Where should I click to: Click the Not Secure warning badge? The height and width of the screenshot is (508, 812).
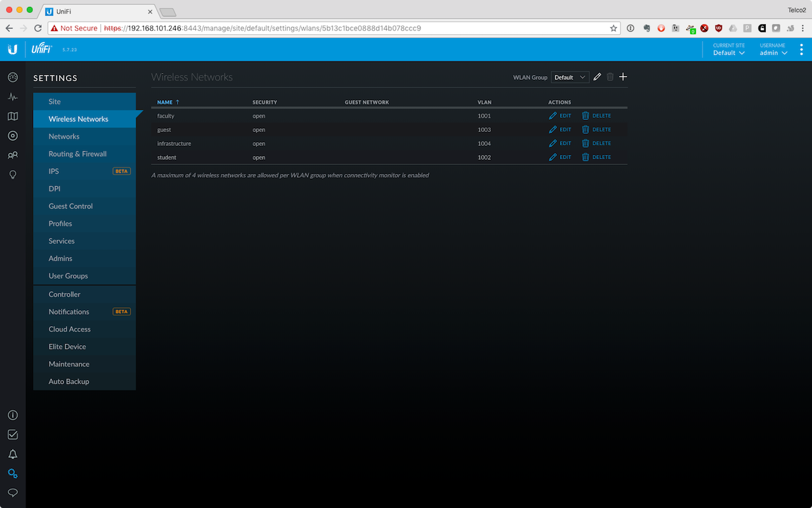pyautogui.click(x=74, y=28)
